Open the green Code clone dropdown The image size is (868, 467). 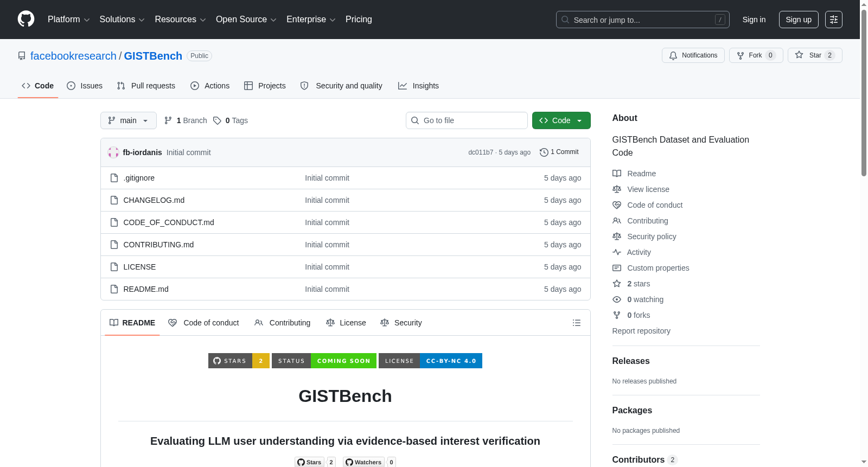[x=561, y=120]
